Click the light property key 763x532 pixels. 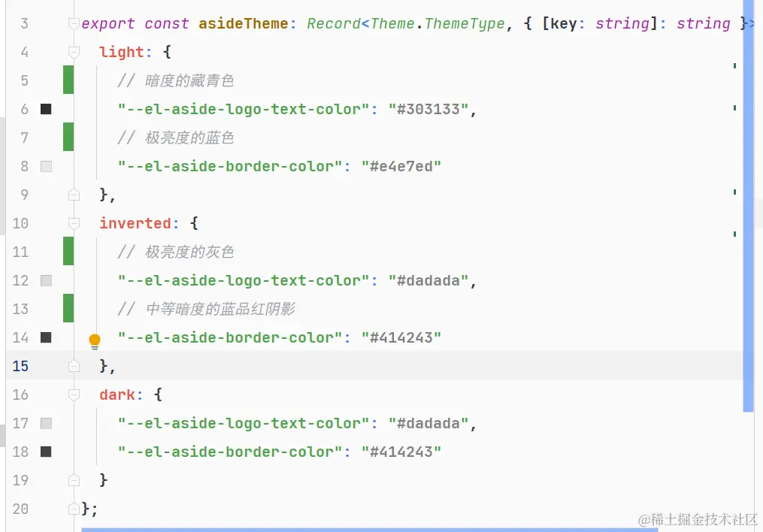tap(122, 53)
